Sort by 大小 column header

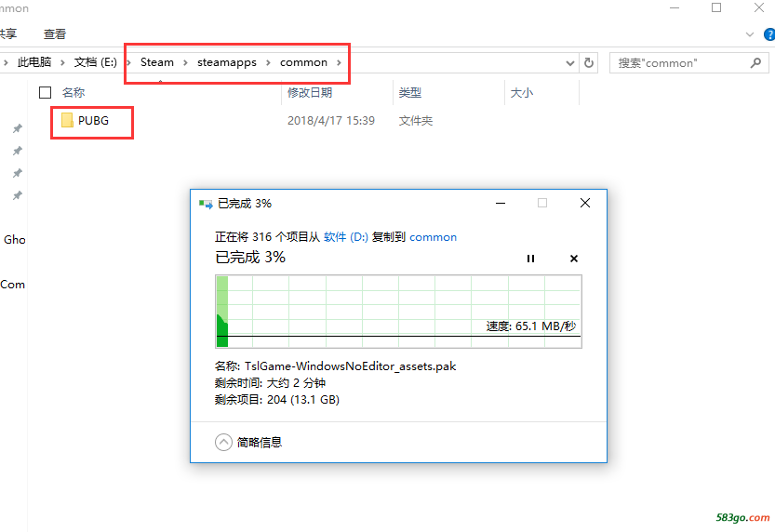click(521, 92)
